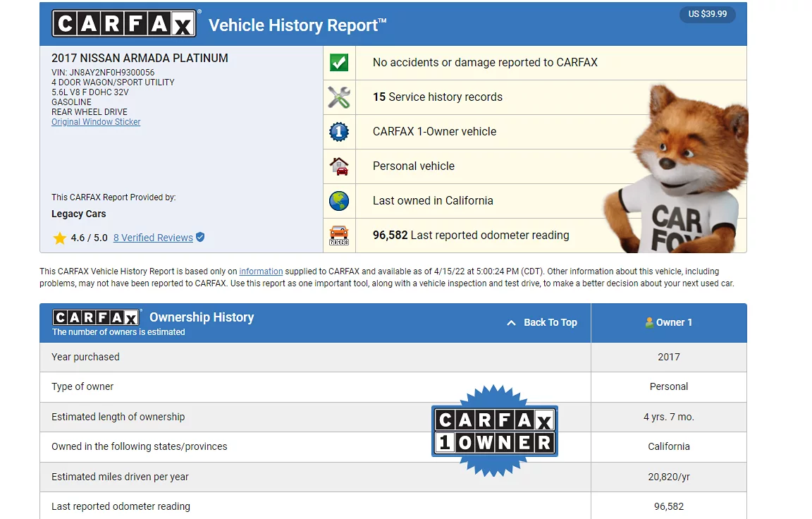Click the Back To Top text

point(550,322)
